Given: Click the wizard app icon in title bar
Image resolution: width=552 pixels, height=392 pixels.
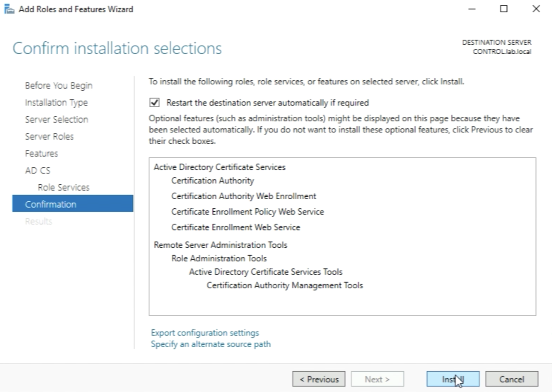Looking at the screenshot, I should 9,9.
